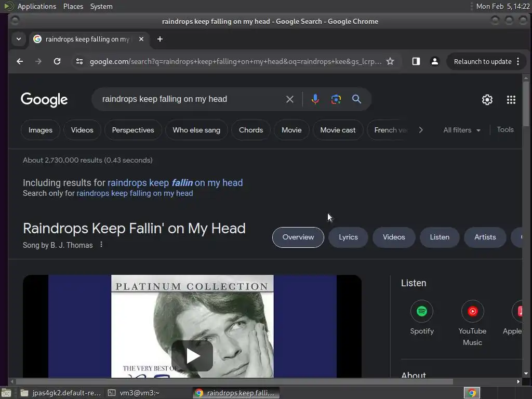The height and width of the screenshot is (399, 532).
Task: Switch to the song panel Videos tab
Action: (394, 237)
